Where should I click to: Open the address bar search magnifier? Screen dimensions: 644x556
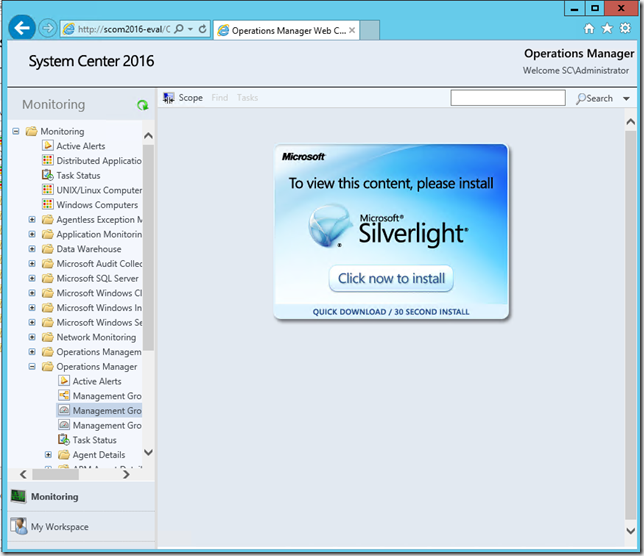[179, 29]
